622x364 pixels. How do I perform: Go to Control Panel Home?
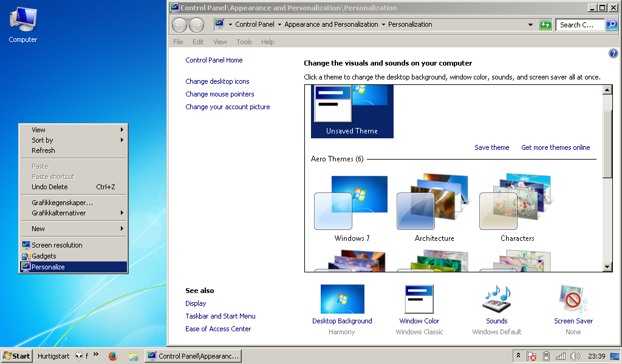point(214,60)
